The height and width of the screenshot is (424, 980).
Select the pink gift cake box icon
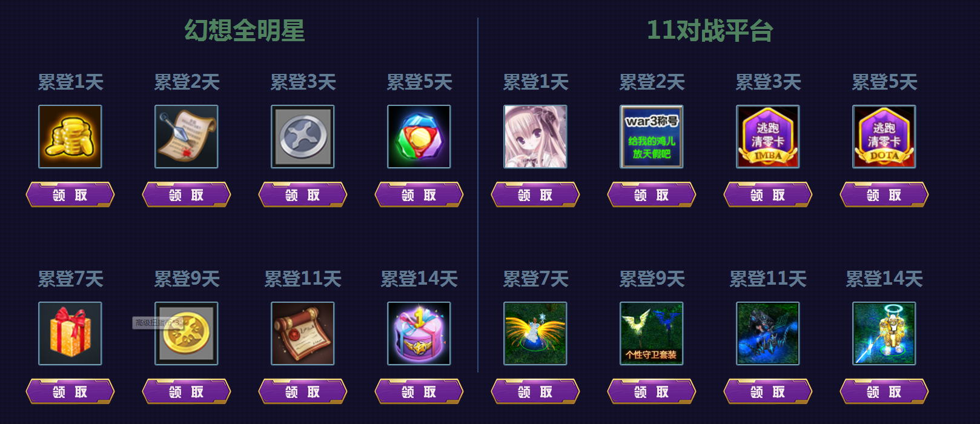coord(419,333)
